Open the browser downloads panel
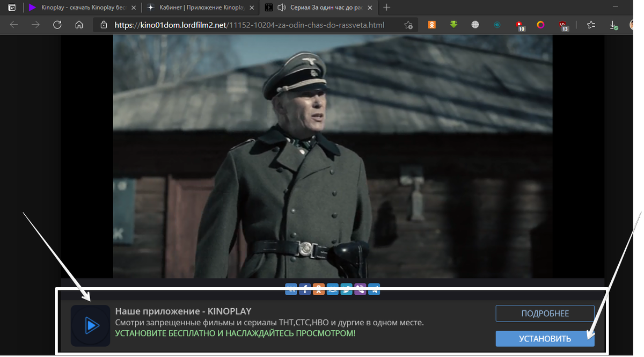The image size is (644, 357). coord(614,25)
